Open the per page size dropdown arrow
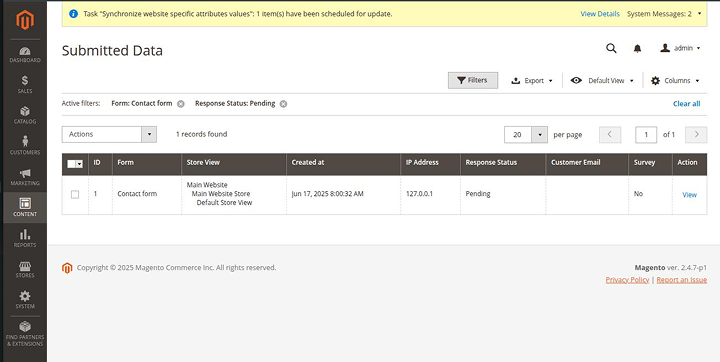Viewport: 720px width, 362px height. 540,135
